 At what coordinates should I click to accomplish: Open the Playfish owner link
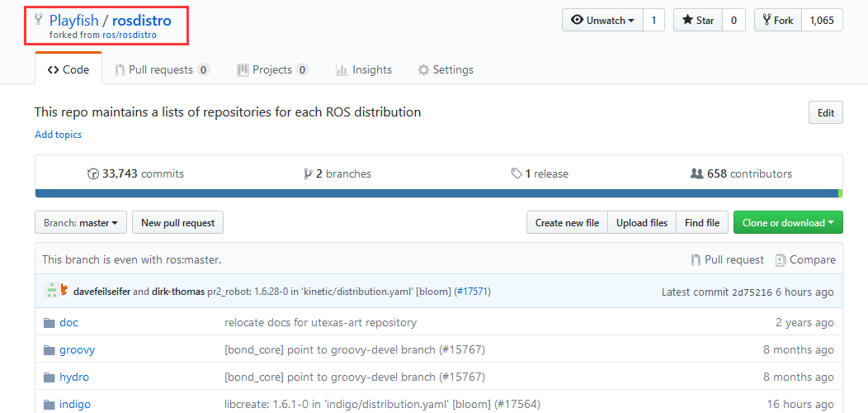(73, 21)
